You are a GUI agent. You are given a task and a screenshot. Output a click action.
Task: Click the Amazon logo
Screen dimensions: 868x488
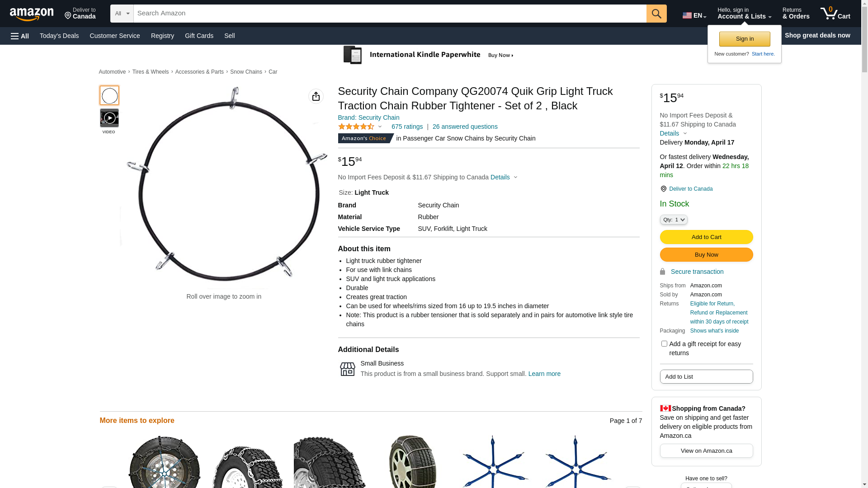coord(32,14)
